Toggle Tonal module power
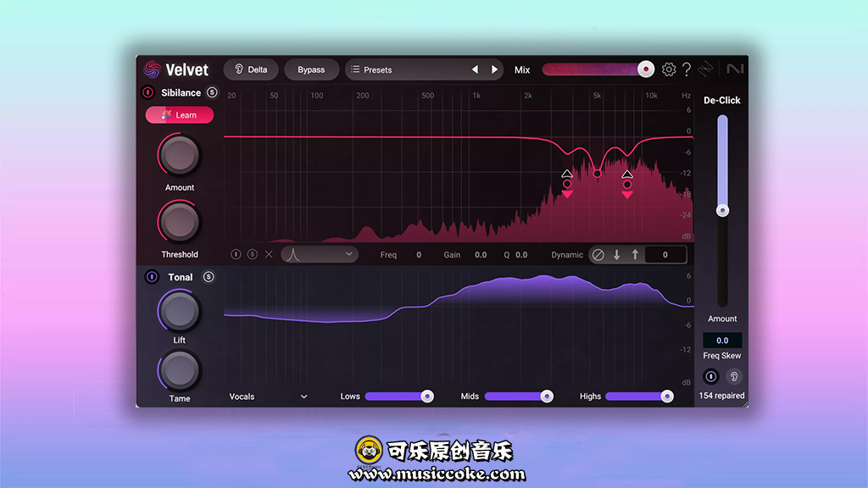 [x=152, y=277]
